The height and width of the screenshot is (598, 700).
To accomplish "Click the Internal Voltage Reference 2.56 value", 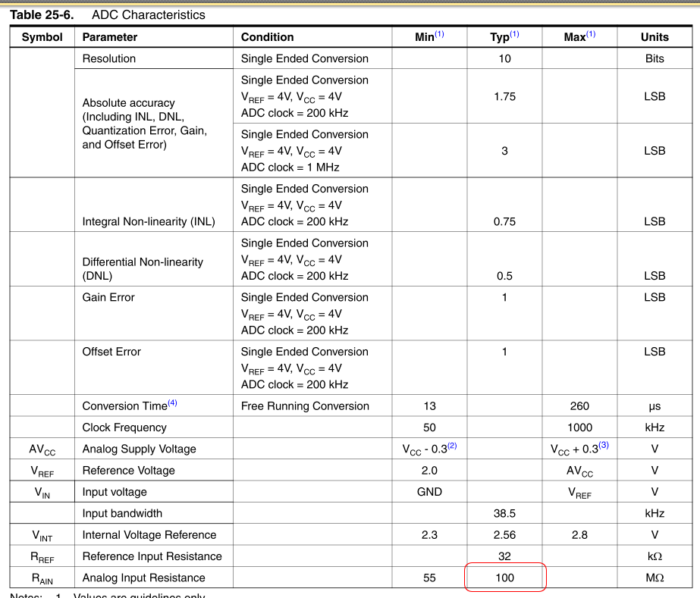I will tap(504, 535).
